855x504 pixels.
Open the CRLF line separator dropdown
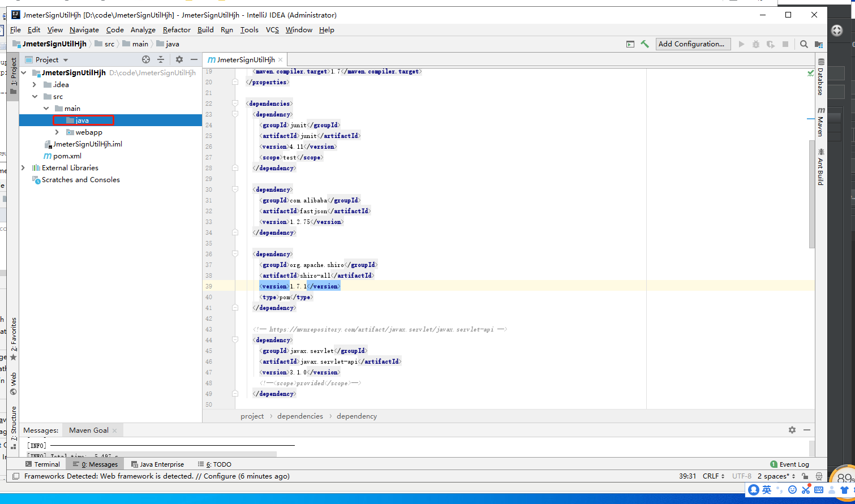click(714, 476)
